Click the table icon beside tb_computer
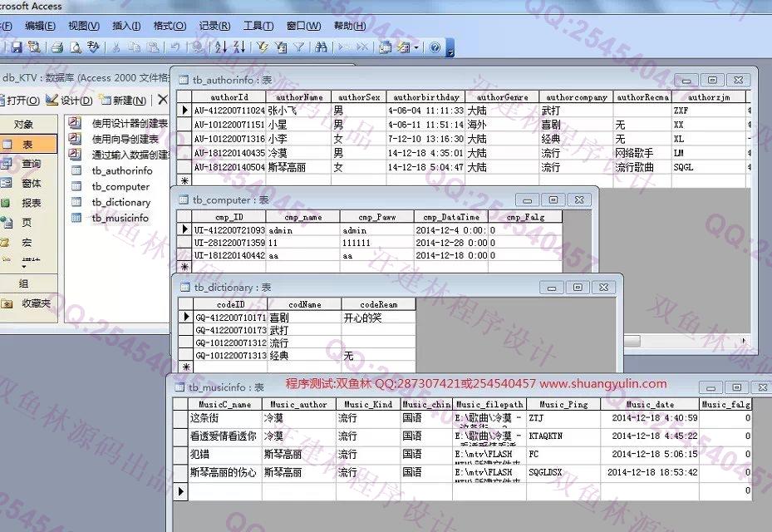772x532 pixels. click(76, 186)
